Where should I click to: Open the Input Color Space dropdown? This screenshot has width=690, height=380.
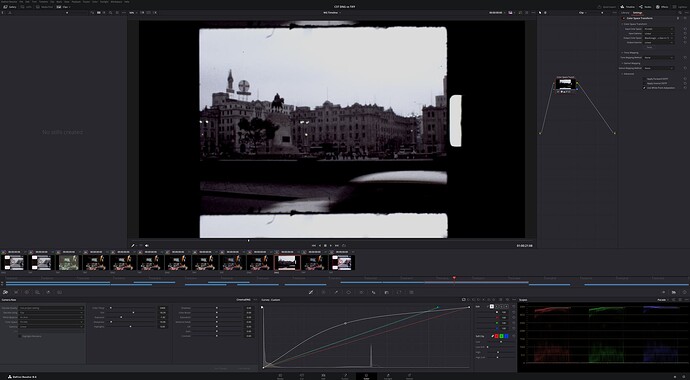point(658,29)
